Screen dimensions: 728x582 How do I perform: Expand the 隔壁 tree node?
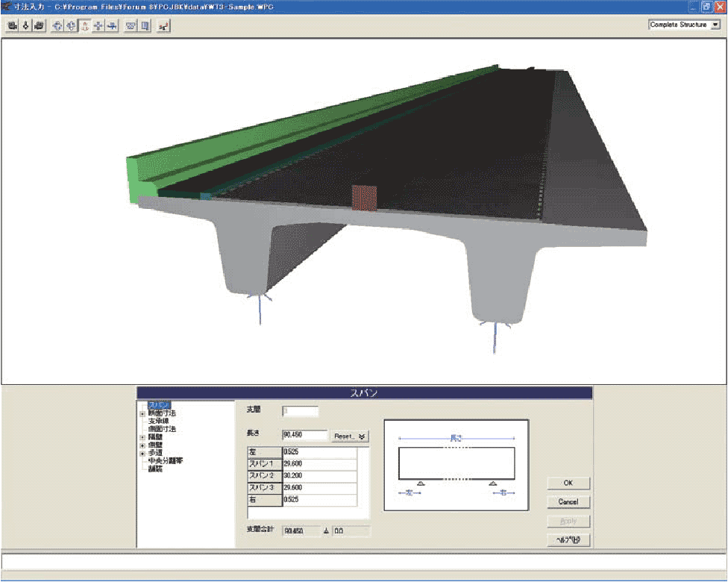tap(142, 437)
